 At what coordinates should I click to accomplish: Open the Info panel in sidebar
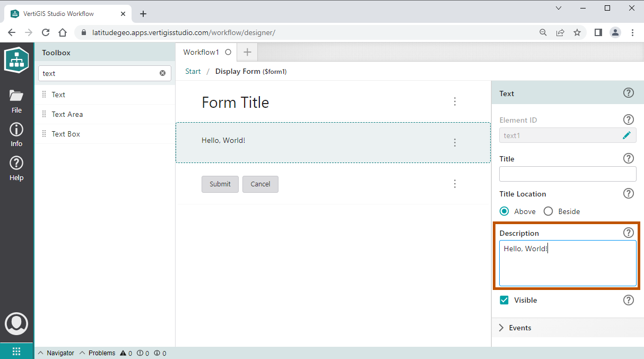(x=16, y=135)
